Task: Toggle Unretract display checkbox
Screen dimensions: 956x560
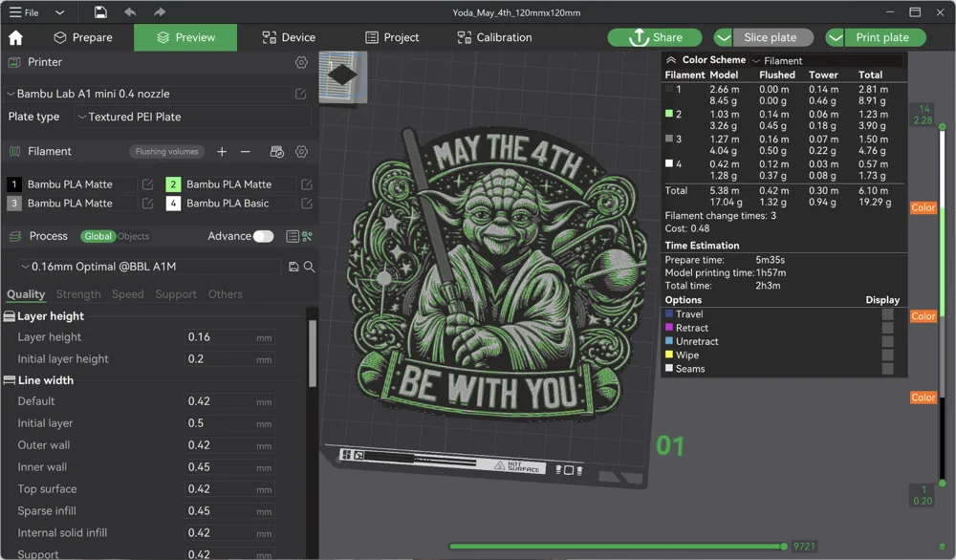Action: pyautogui.click(x=888, y=342)
